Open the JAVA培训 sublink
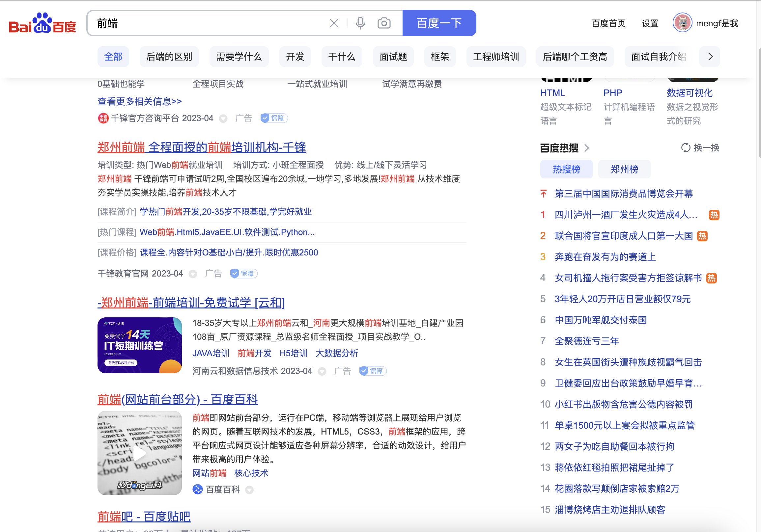761x532 pixels. (211, 353)
